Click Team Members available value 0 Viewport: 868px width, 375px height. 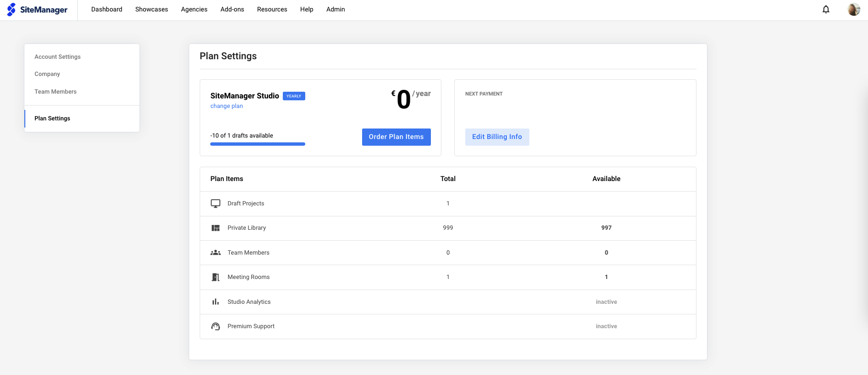pos(606,253)
